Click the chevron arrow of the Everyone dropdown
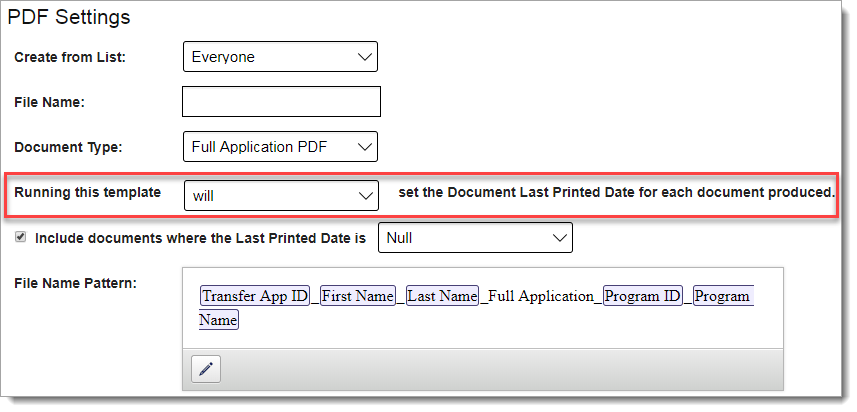 point(364,57)
